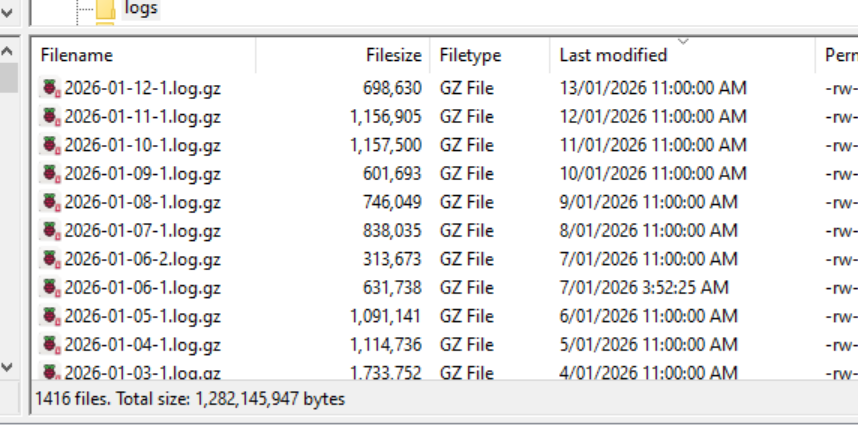Select the 2026-01-12-1.log.gz file icon
Image resolution: width=858 pixels, height=426 pixels.
pos(50,88)
